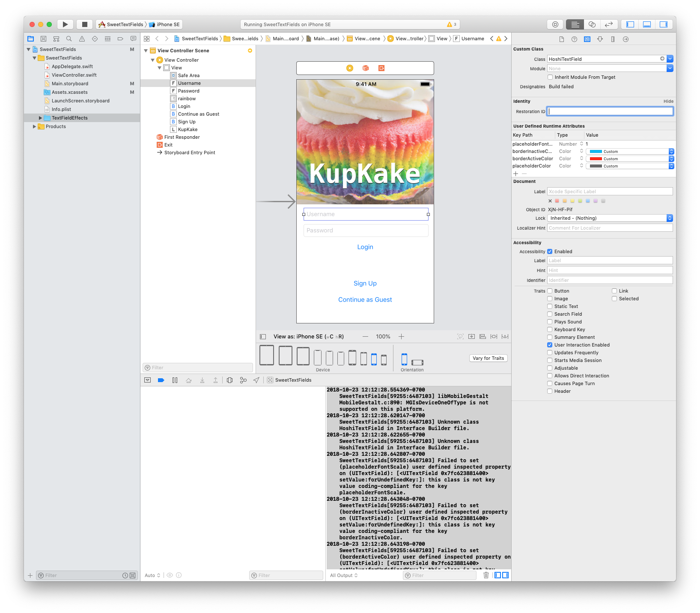The image size is (700, 613).
Task: Check Inherit Module From Target
Action: tap(550, 77)
